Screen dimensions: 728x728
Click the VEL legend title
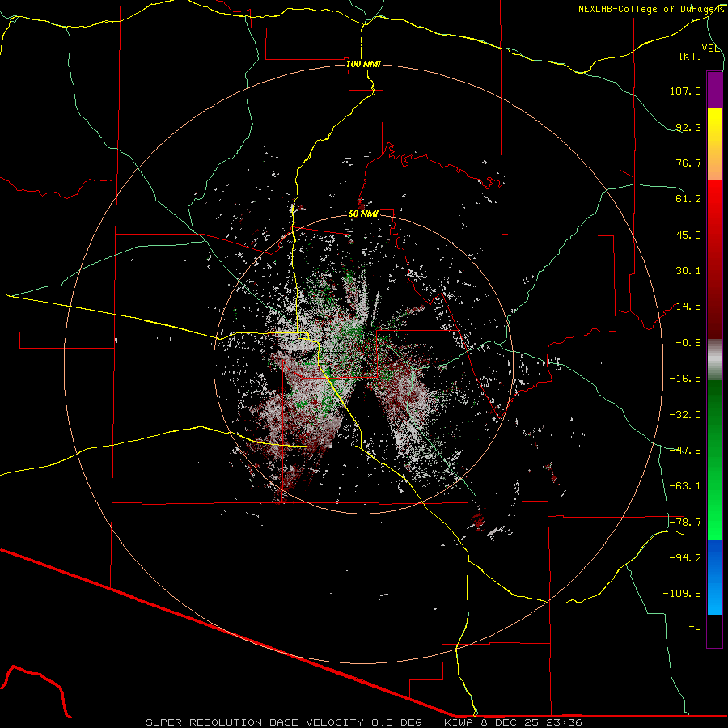click(x=710, y=49)
